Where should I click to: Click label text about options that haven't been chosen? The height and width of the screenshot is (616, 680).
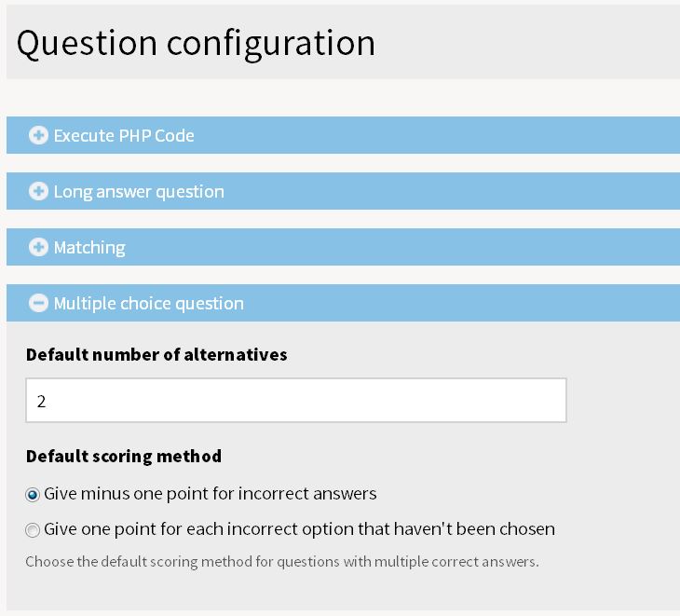click(299, 529)
